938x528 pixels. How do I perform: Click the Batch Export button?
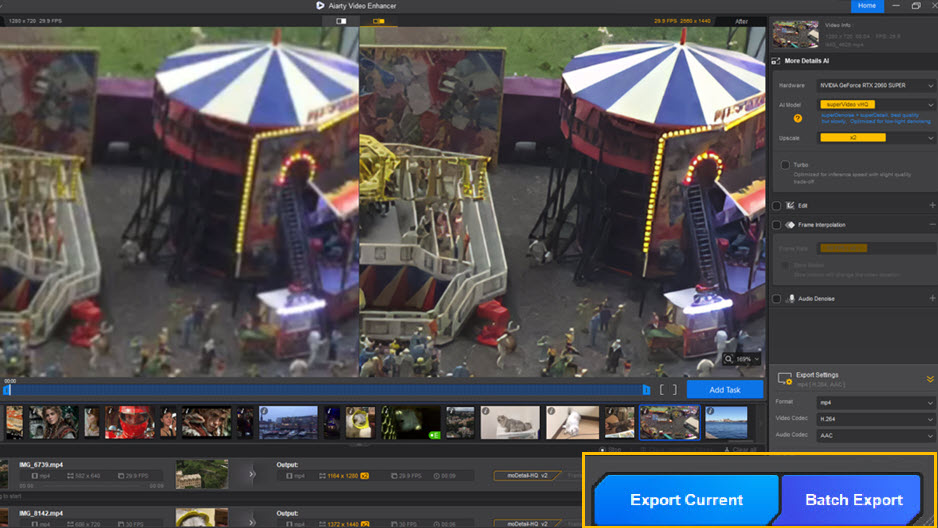coord(853,500)
